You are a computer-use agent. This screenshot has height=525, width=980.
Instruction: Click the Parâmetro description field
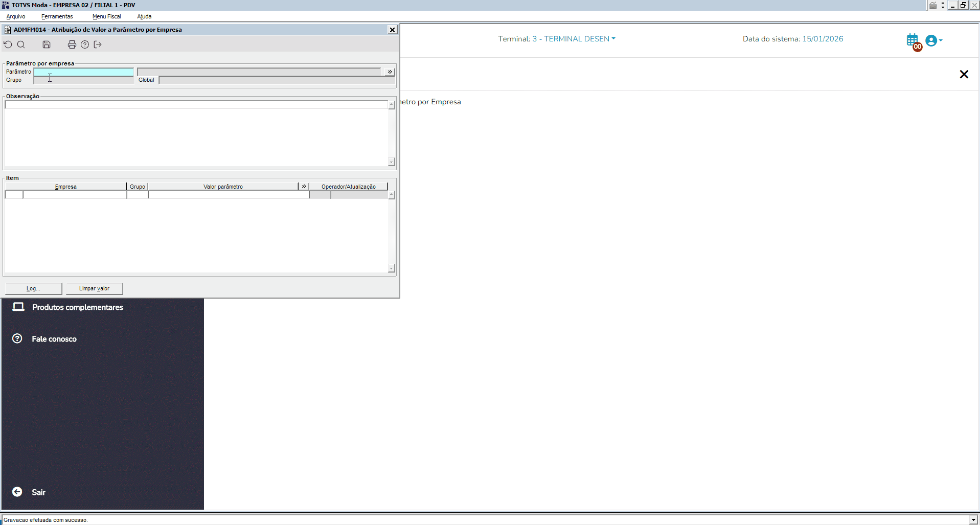click(x=259, y=72)
